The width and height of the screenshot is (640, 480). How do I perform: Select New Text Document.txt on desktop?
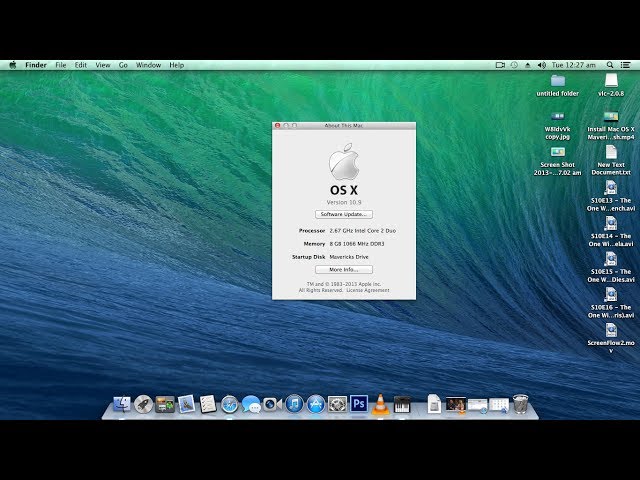pyautogui.click(x=611, y=160)
